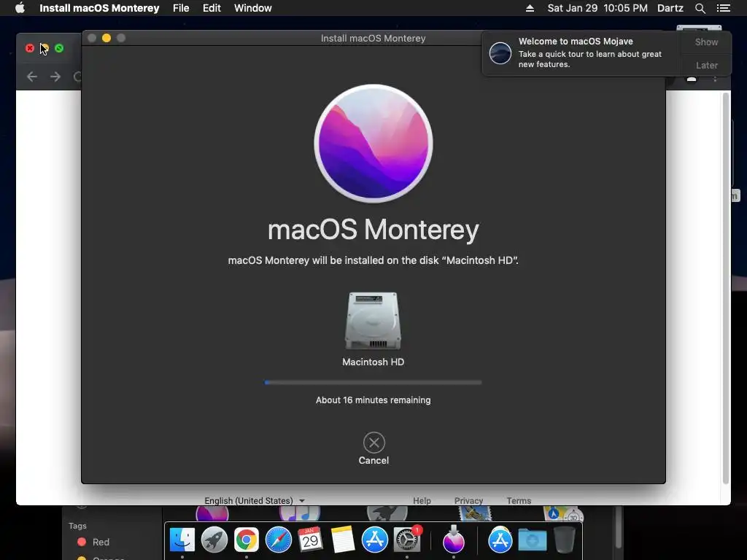Image resolution: width=747 pixels, height=560 pixels.
Task: Click back arrow in background browser window
Action: (32, 77)
